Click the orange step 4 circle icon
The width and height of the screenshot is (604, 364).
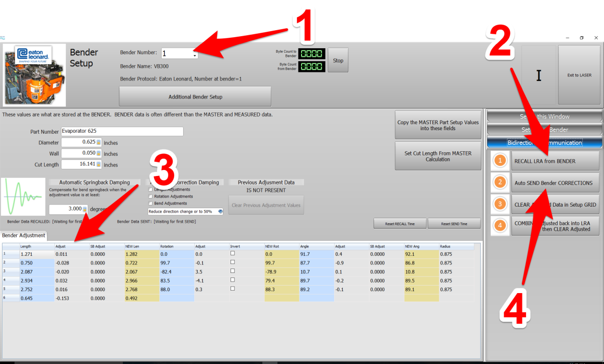click(x=500, y=226)
